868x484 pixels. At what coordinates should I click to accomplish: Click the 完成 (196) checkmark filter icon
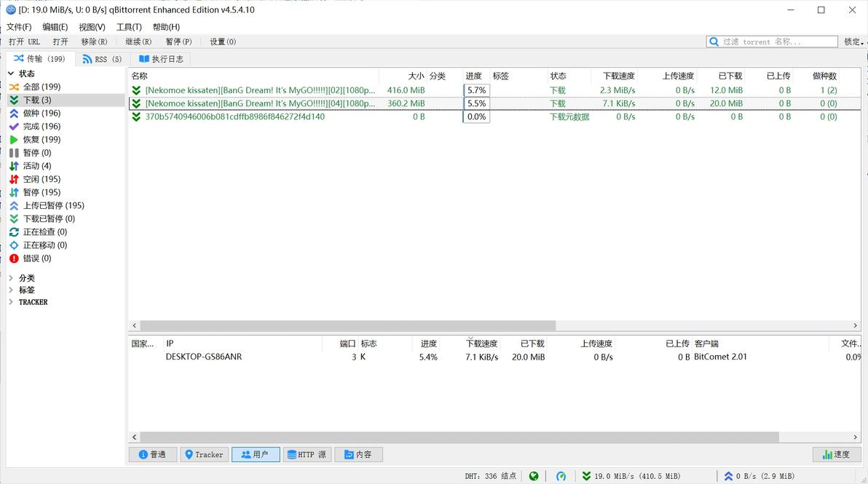(14, 127)
